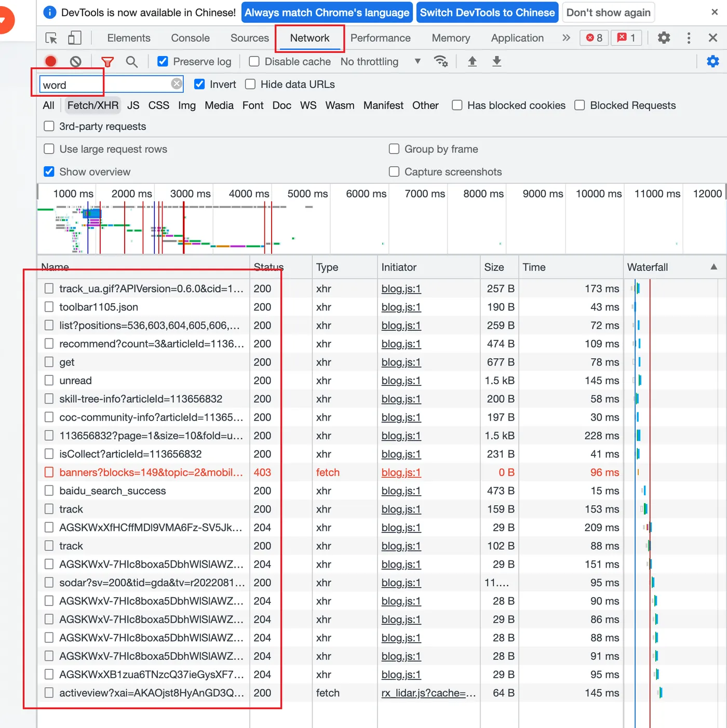Screen dimensions: 727x728
Task: Enable Group by frame
Action: click(x=394, y=149)
